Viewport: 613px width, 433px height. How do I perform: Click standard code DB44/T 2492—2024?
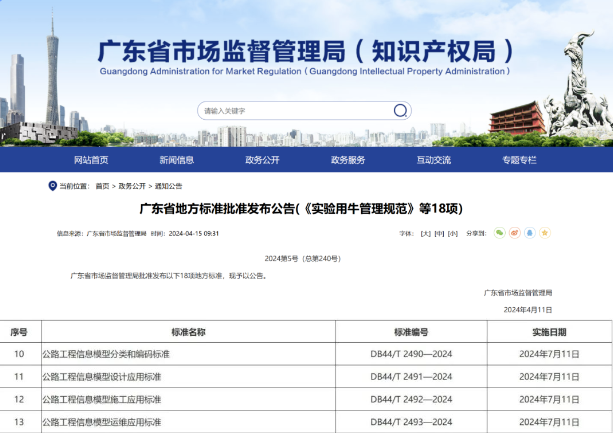(x=411, y=399)
